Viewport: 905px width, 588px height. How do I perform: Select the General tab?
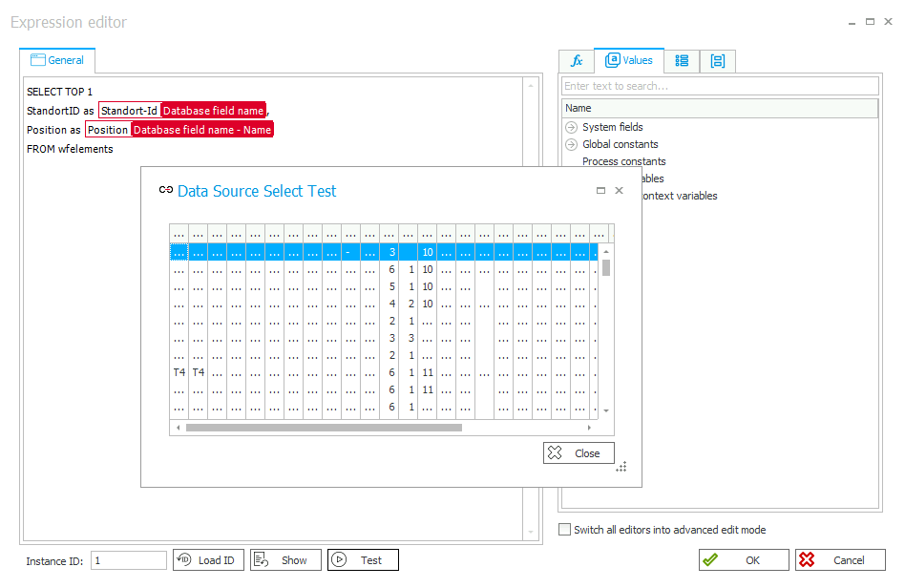click(57, 60)
